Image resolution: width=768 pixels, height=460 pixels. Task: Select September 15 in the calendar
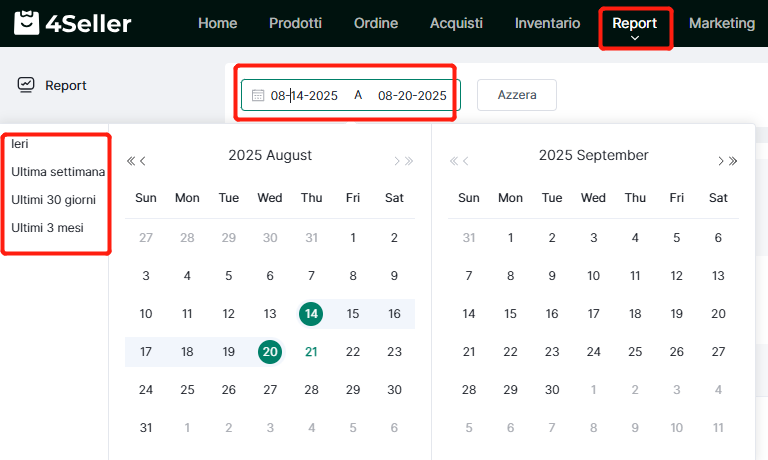510,314
